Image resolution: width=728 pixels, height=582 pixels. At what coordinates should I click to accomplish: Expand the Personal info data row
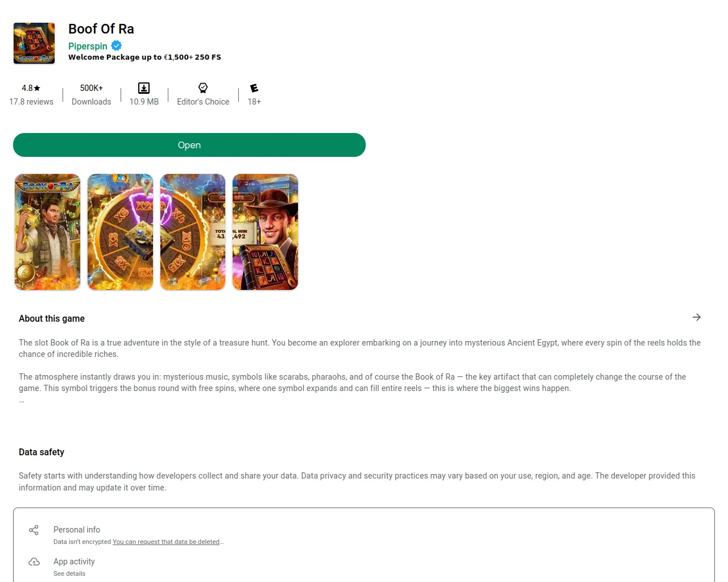click(x=364, y=535)
